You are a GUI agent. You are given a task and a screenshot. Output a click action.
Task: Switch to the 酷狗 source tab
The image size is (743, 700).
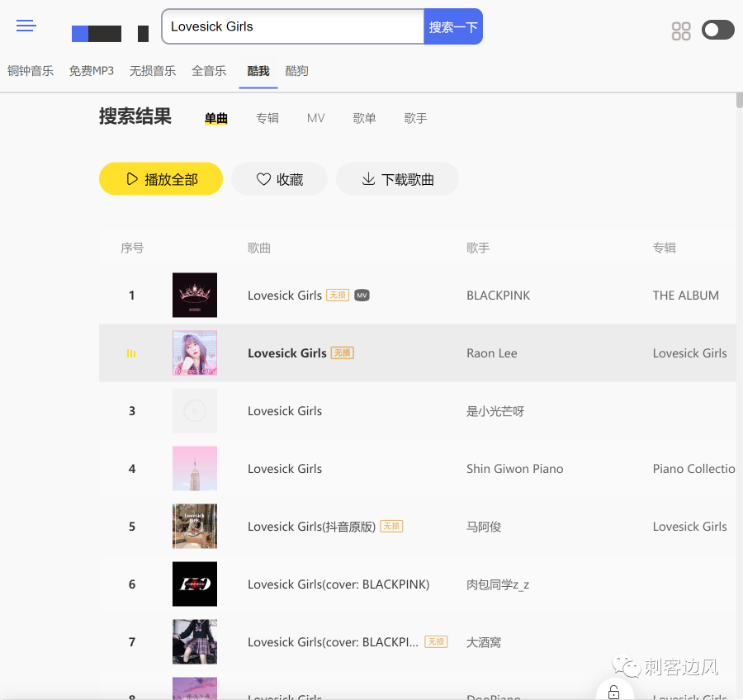click(296, 71)
